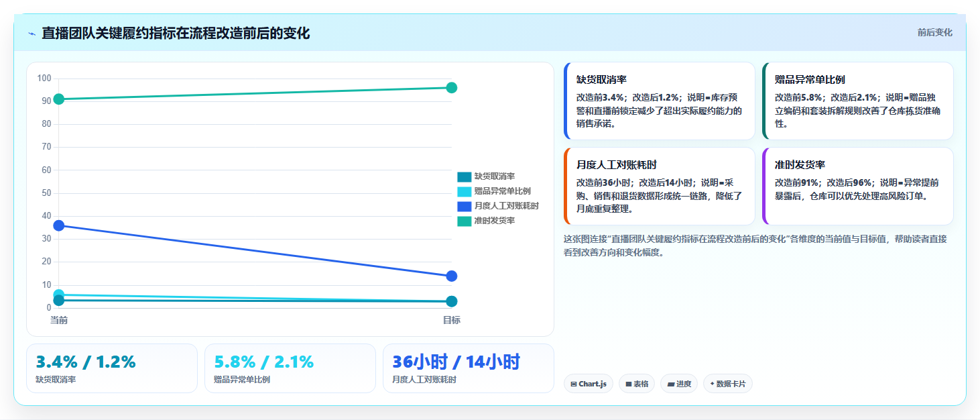
Task: Click the 5.8% / 2.1% stat card
Action: point(290,368)
